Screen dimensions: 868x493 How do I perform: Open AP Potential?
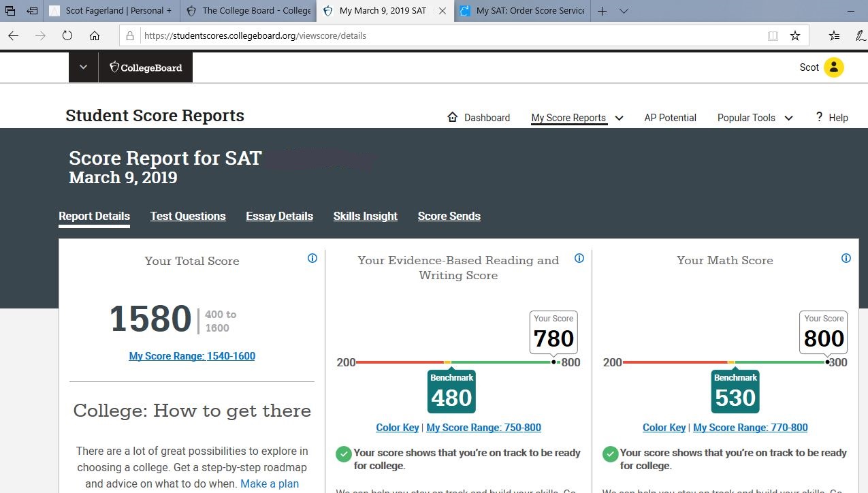(670, 118)
